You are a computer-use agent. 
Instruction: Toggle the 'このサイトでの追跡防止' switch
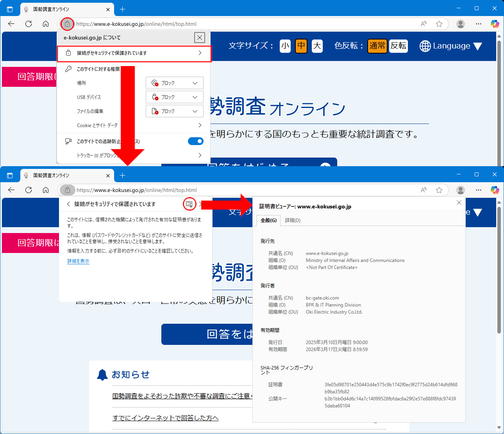point(195,141)
